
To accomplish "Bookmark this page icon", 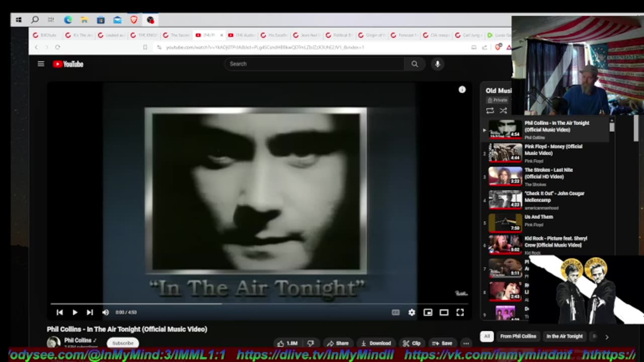I will [x=145, y=47].
